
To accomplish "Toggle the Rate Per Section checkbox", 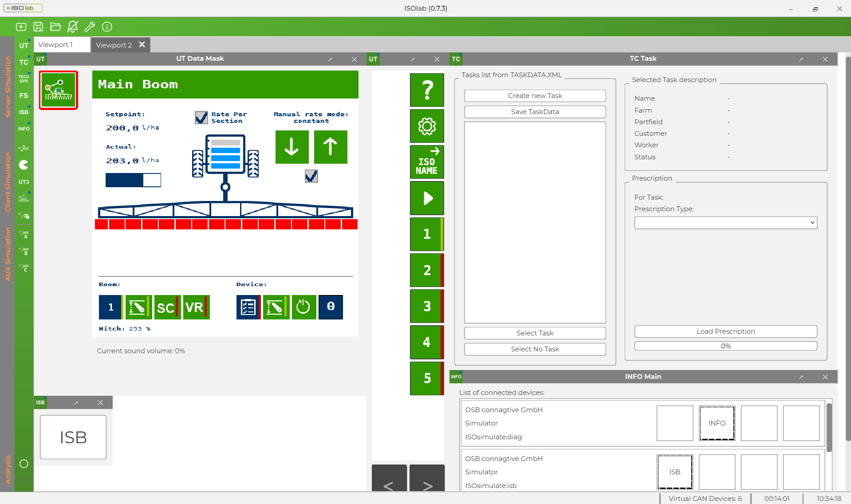I will click(x=201, y=117).
